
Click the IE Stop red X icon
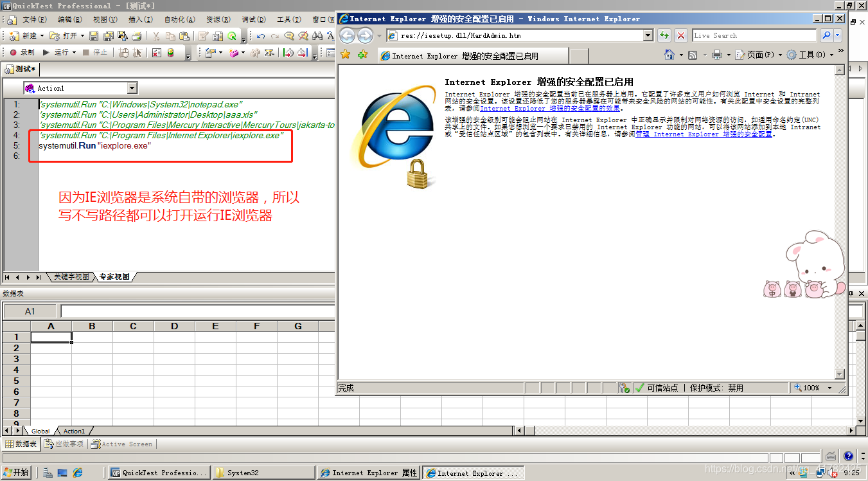click(x=681, y=36)
